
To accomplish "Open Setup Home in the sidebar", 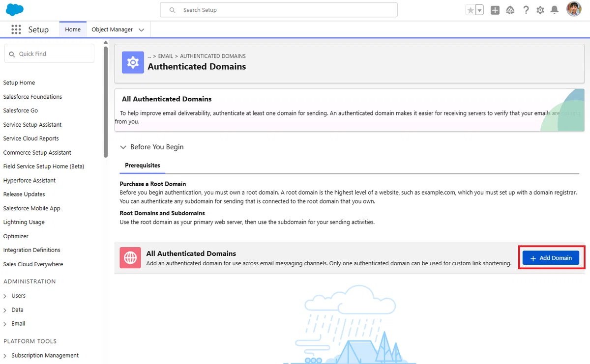I will [x=19, y=83].
